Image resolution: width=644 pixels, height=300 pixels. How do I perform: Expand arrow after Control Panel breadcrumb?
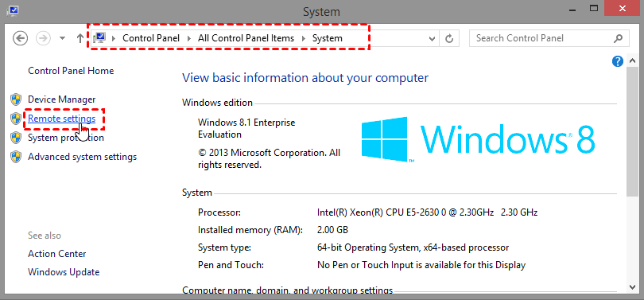(188, 39)
